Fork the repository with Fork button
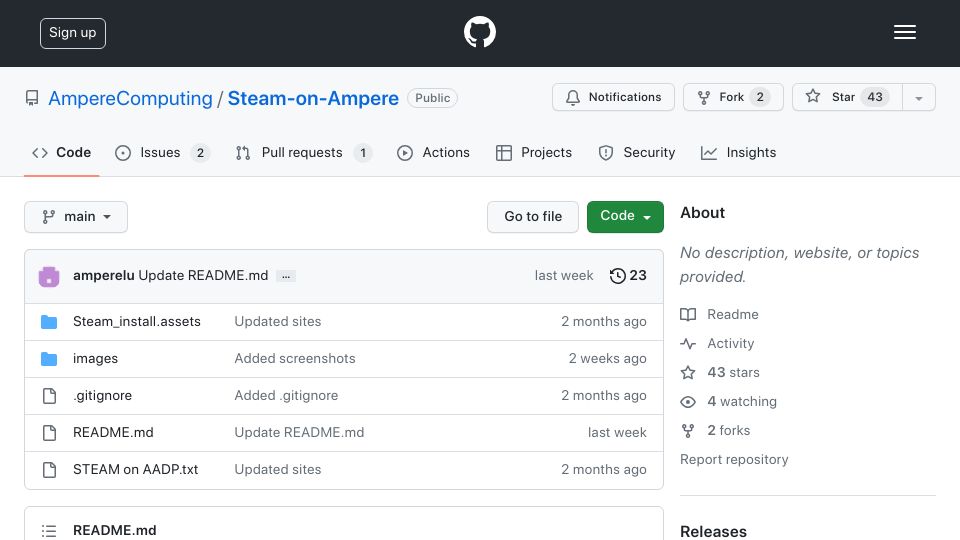This screenshot has width=960, height=540. coord(733,97)
